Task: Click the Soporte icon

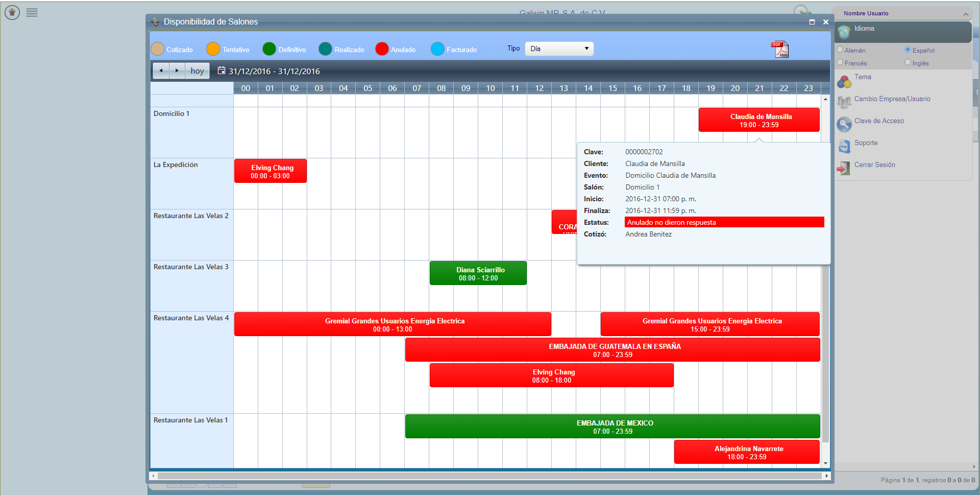Action: tap(844, 146)
